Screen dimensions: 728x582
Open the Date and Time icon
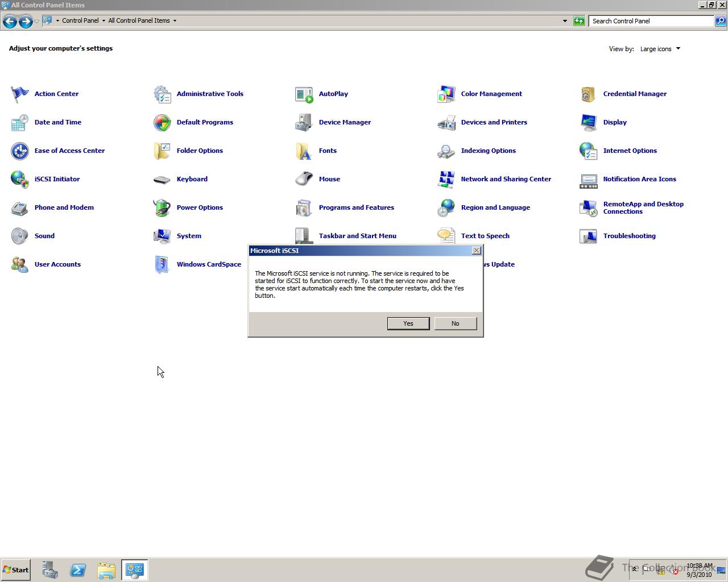pos(20,123)
